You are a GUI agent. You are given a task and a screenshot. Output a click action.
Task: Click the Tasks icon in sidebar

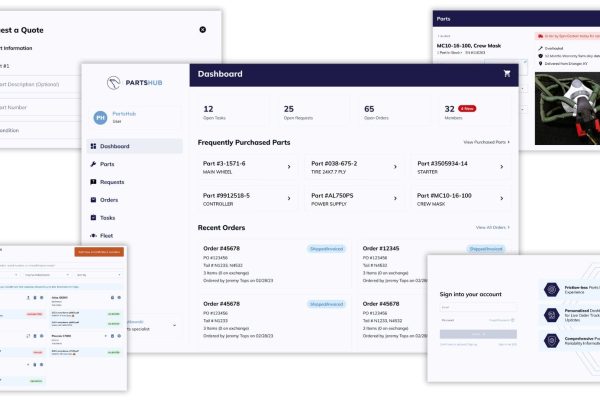(93, 217)
